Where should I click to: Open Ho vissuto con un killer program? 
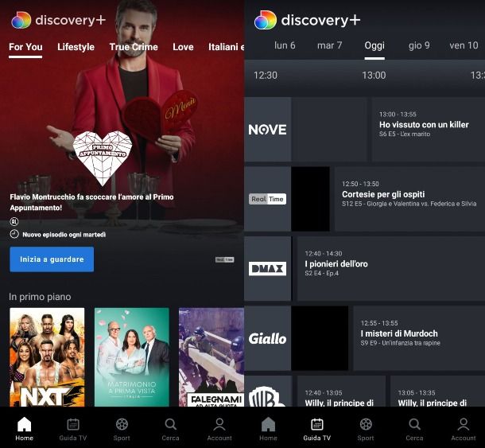[429, 130]
